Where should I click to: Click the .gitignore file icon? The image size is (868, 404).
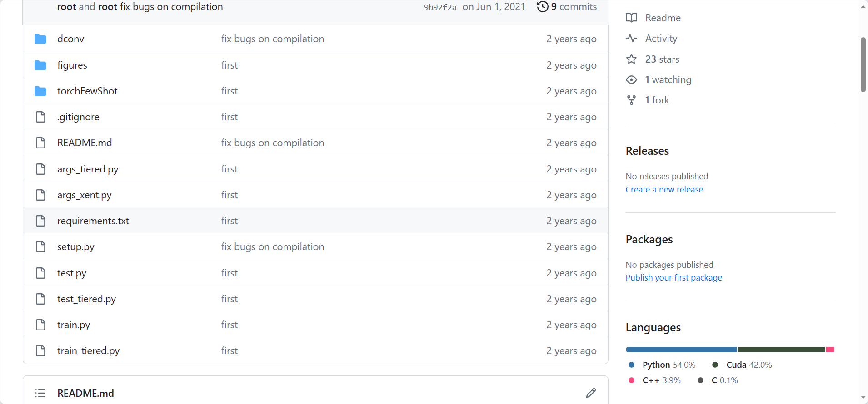click(40, 117)
